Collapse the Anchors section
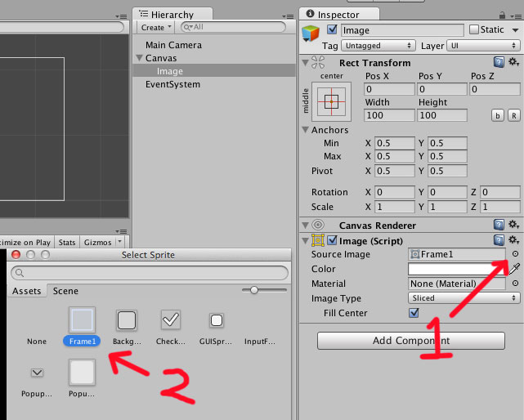 point(305,130)
